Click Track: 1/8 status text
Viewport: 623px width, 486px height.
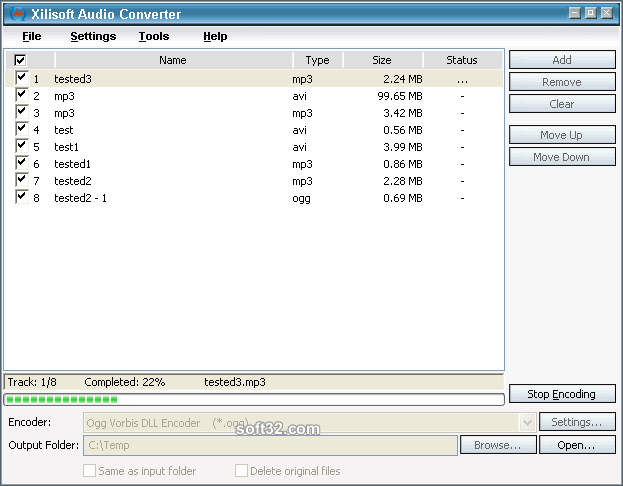(32, 382)
